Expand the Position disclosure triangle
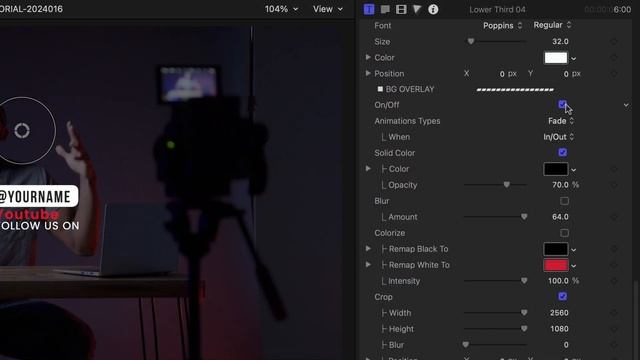Viewport: 640px width, 360px height. (x=368, y=73)
